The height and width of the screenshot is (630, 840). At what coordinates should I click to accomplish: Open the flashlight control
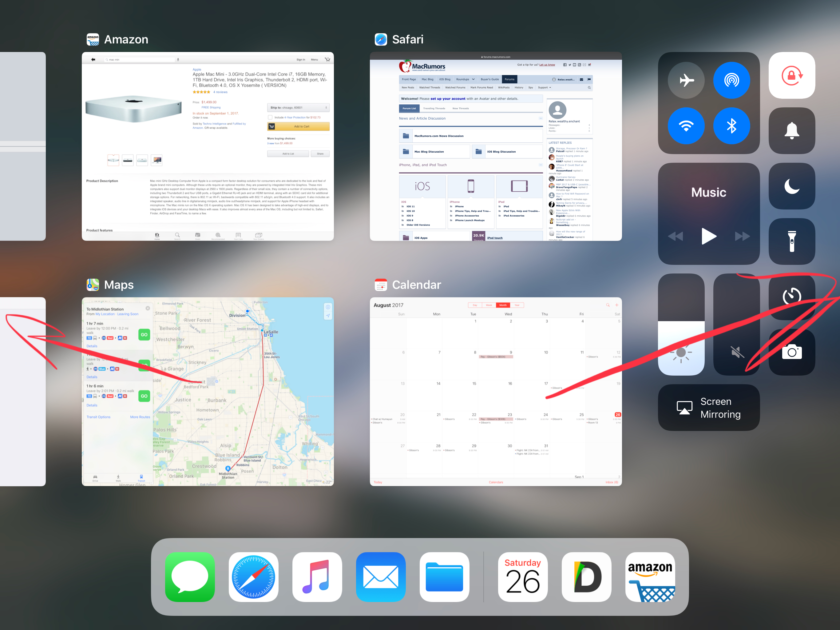point(791,241)
